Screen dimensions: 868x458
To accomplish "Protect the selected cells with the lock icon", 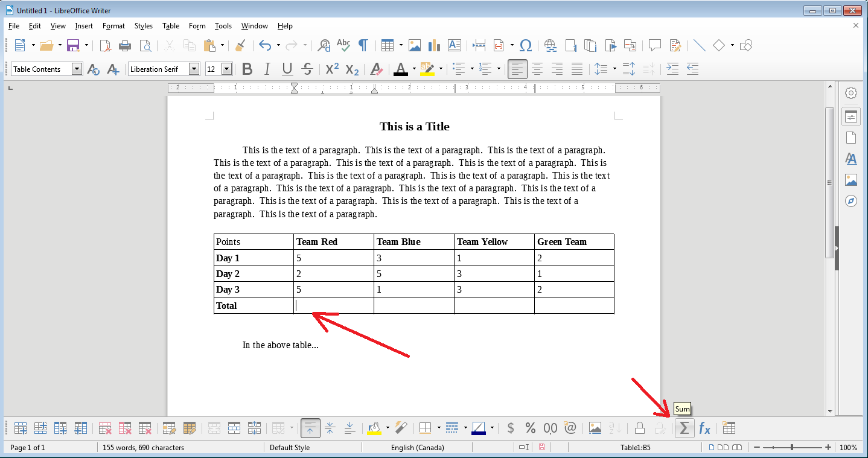I will click(x=640, y=428).
